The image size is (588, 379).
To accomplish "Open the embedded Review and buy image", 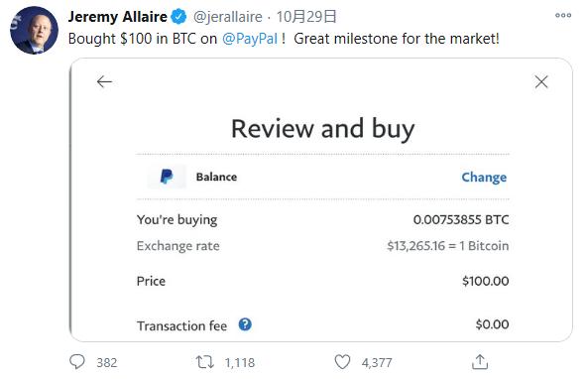I will coord(321,199).
